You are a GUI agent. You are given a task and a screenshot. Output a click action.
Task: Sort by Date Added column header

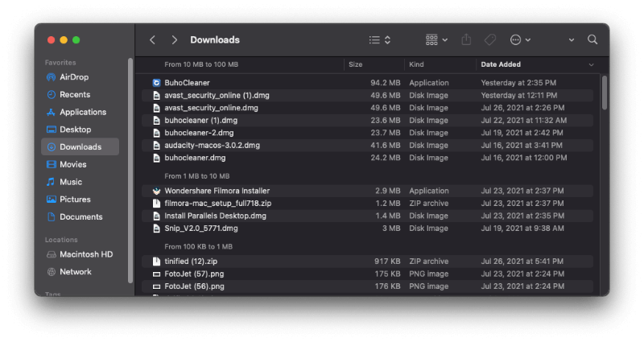tap(501, 64)
